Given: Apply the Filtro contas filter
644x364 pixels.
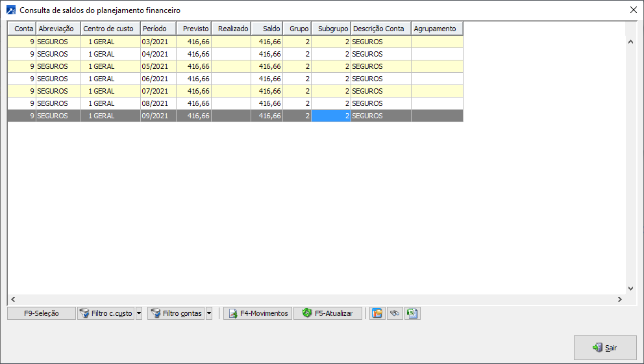Looking at the screenshot, I should tap(175, 313).
